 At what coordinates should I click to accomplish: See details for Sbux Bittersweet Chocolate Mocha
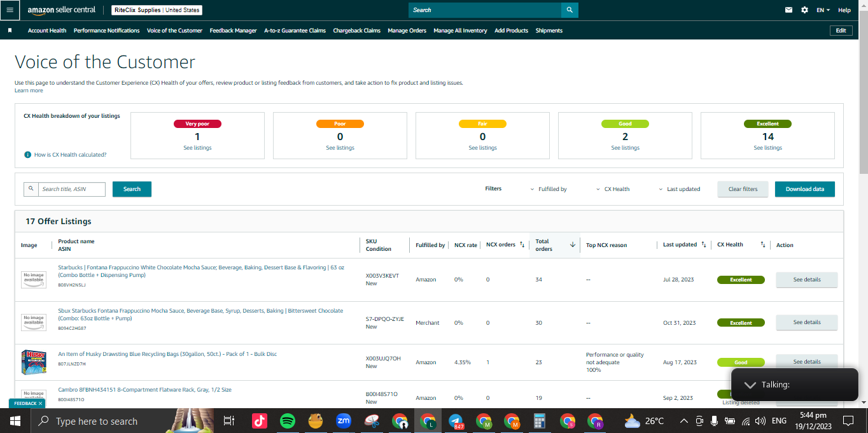(806, 322)
